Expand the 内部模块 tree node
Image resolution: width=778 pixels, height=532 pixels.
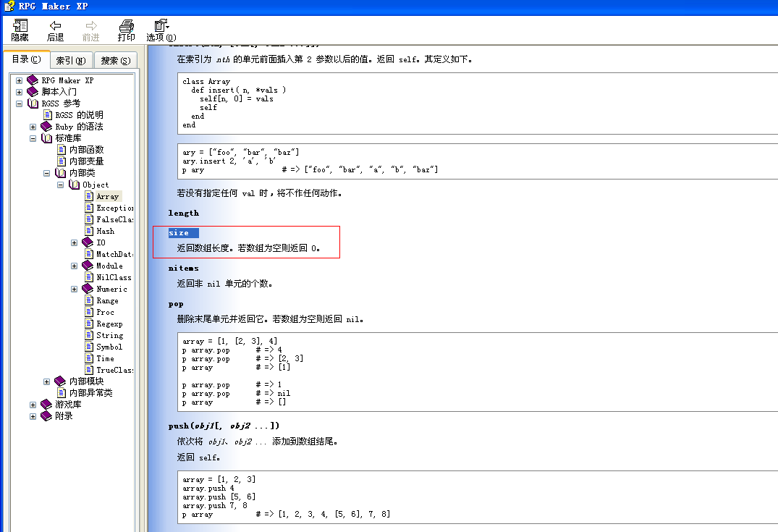point(46,381)
